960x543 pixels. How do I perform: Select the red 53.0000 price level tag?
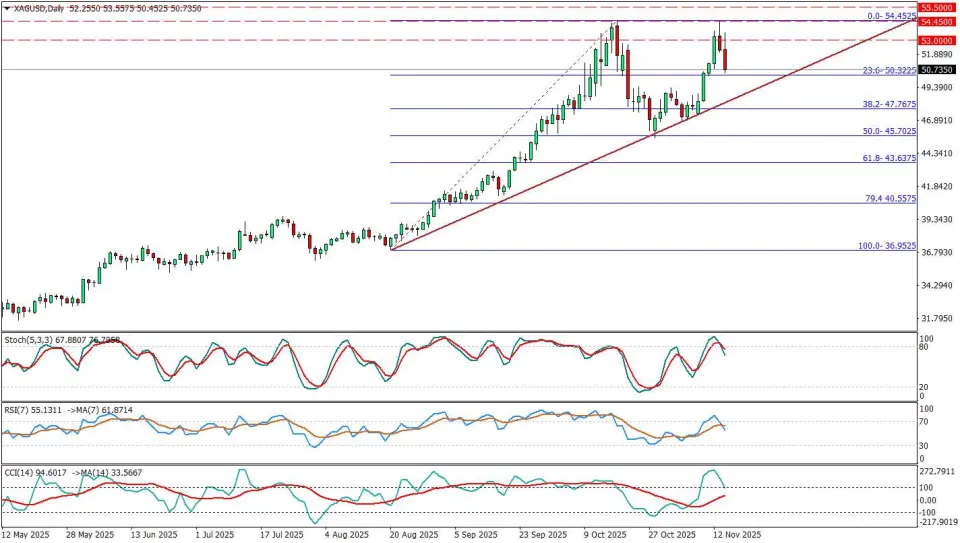pos(939,40)
